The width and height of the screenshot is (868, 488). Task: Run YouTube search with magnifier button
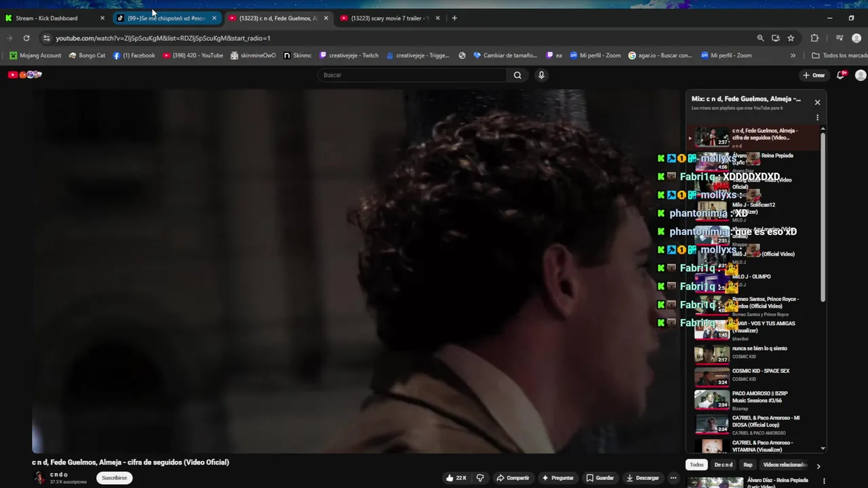pyautogui.click(x=517, y=75)
